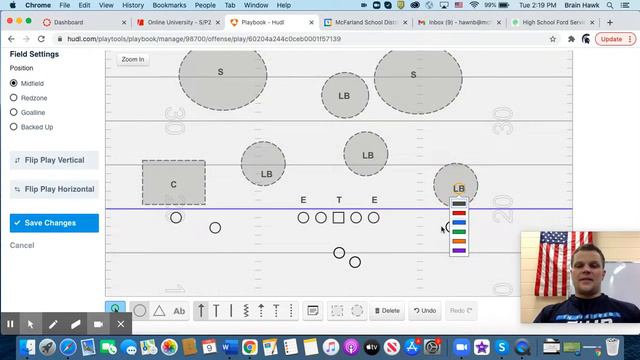The width and height of the screenshot is (640, 360).
Task: Open Wi-Fi status in menu bar
Action: (474, 5)
